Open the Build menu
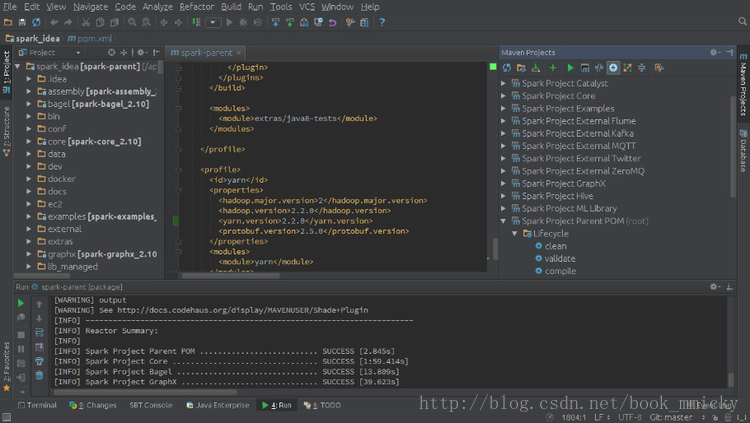The width and height of the screenshot is (750, 423). click(x=231, y=7)
